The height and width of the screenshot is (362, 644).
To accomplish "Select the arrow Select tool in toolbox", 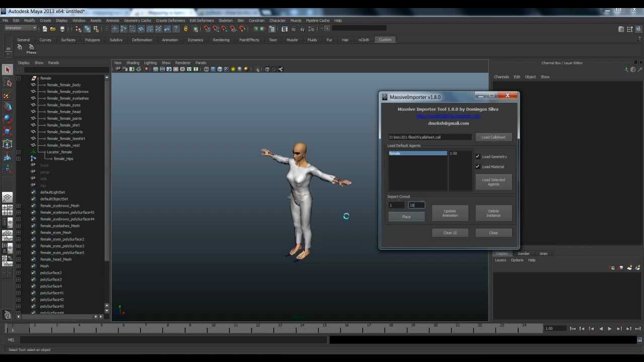I will (8, 69).
